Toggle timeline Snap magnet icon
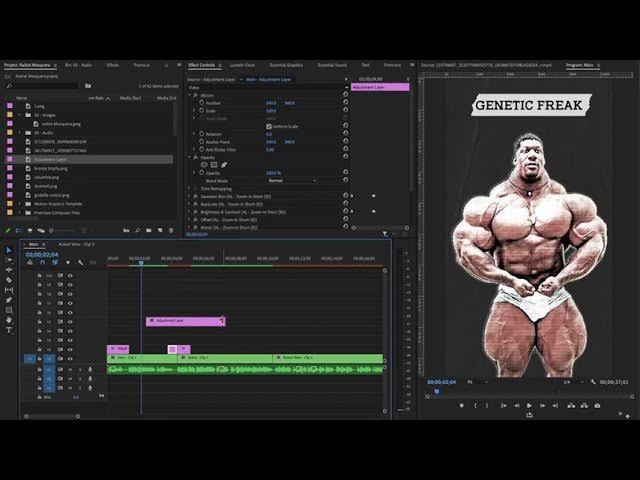Screen dimensions: 640x480 pyautogui.click(x=42, y=262)
